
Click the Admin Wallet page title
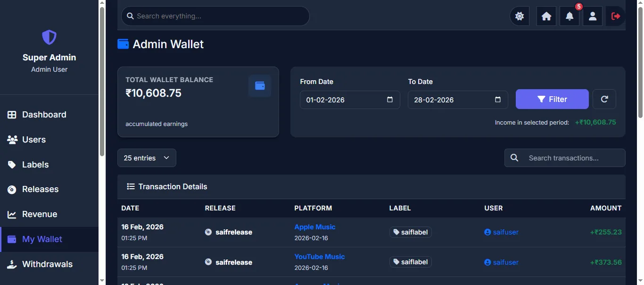coord(168,44)
